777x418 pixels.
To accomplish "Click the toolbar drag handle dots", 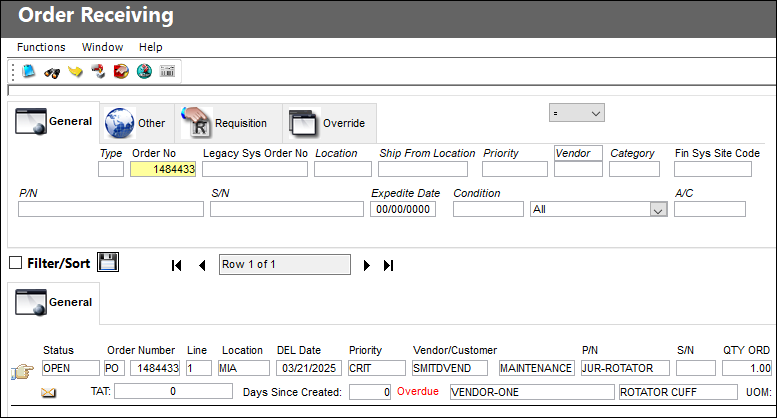I will [x=13, y=72].
